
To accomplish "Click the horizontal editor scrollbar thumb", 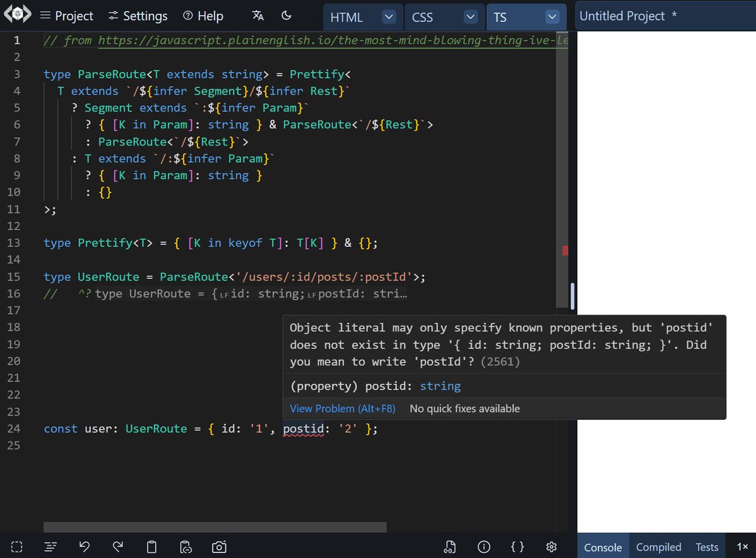I will [x=215, y=527].
